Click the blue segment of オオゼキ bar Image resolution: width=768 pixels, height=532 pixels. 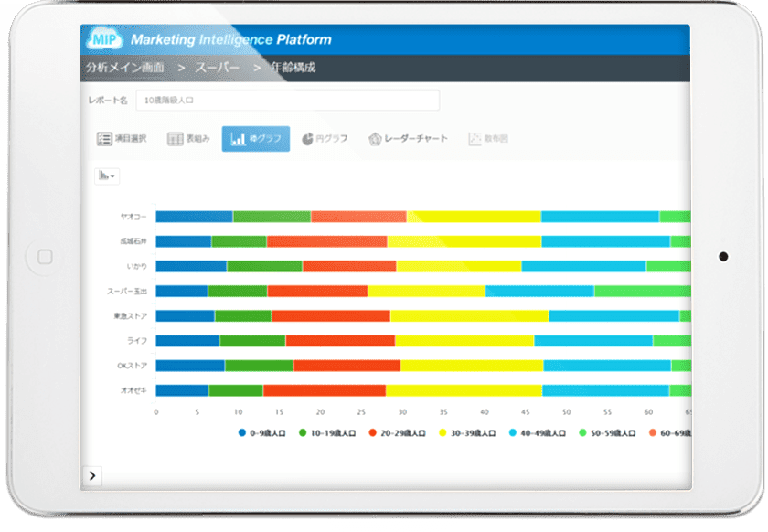[182, 391]
